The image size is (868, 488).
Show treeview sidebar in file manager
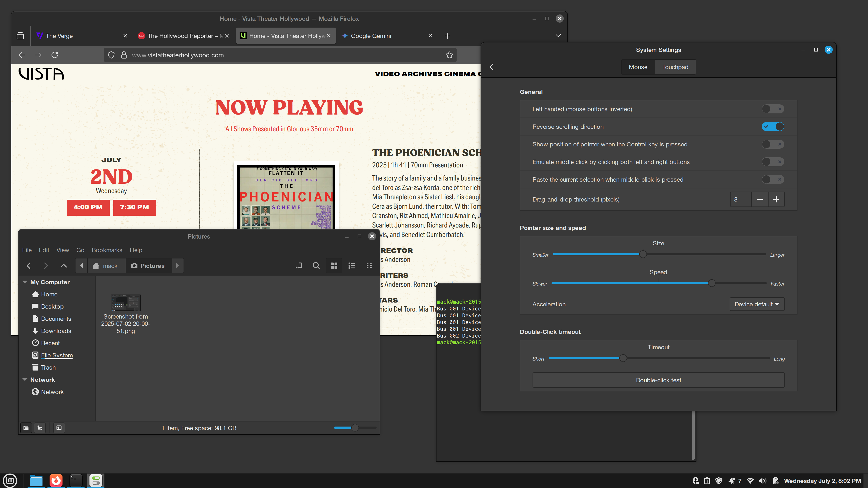pyautogui.click(x=40, y=428)
